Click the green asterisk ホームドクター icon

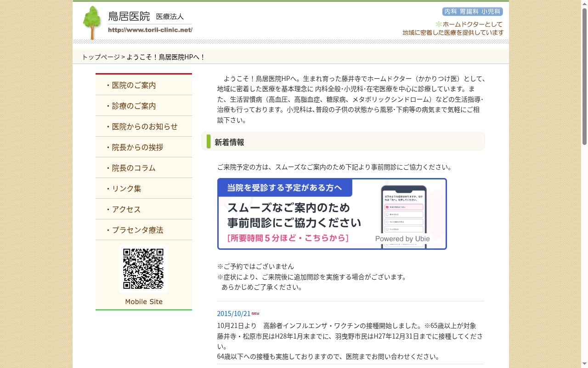click(439, 24)
